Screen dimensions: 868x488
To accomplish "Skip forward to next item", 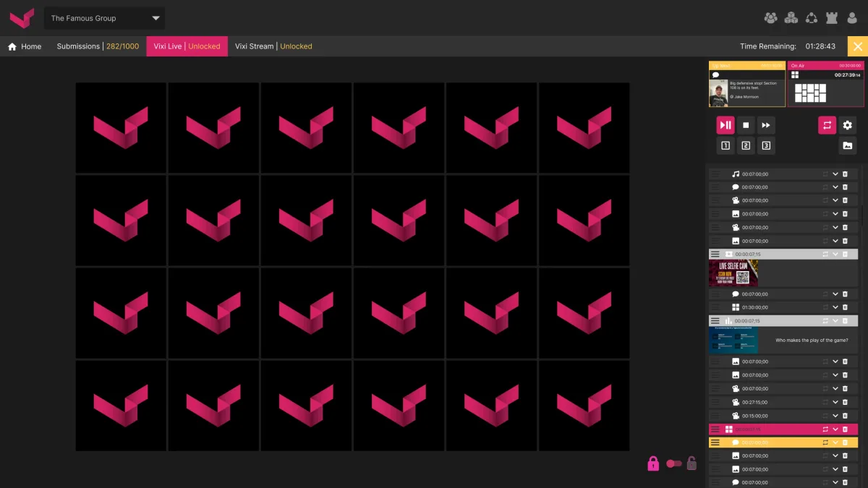I will (x=766, y=125).
